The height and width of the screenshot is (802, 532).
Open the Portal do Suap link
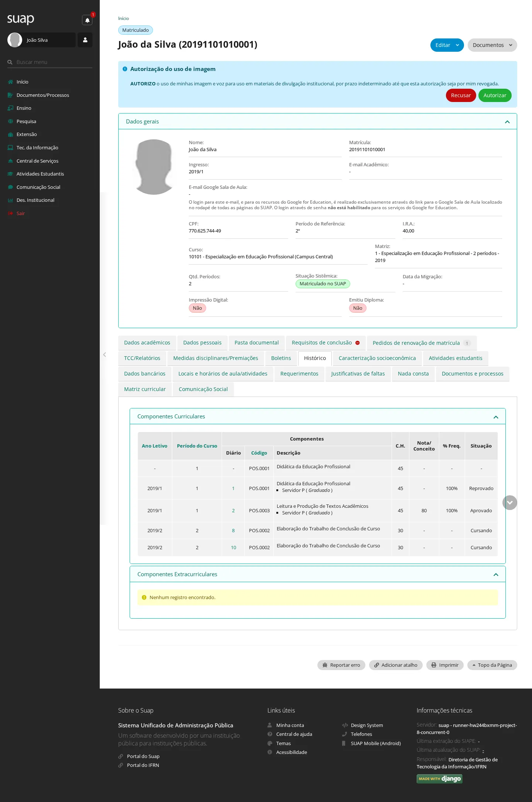pos(143,756)
